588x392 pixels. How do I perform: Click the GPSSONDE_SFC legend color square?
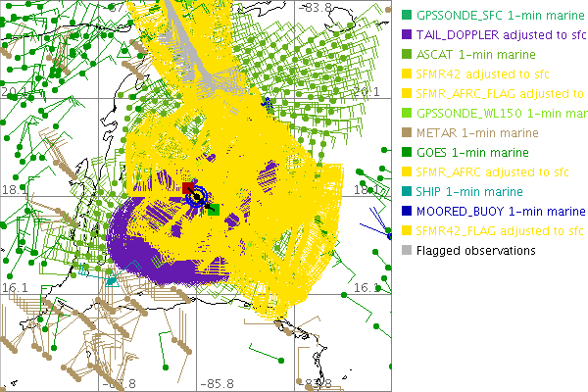point(407,16)
